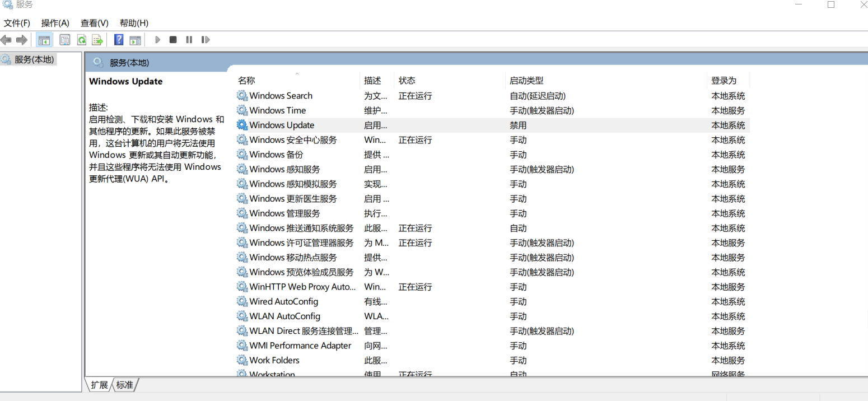The width and height of the screenshot is (868, 401).
Task: Click the Windows Time gear icon
Action: point(242,110)
